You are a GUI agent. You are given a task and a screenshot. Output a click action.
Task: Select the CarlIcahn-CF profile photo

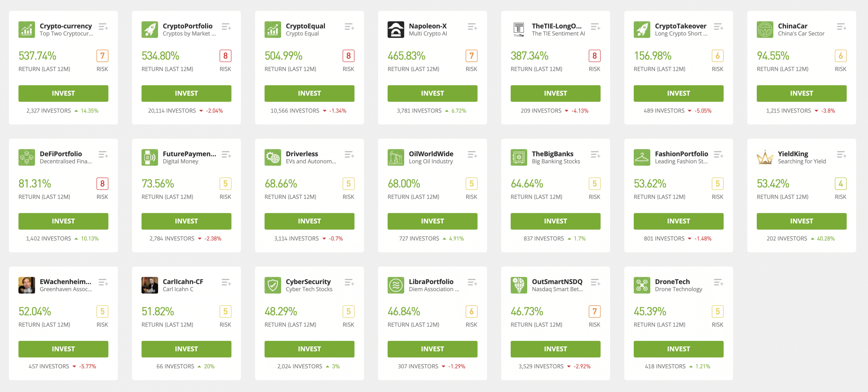click(150, 285)
